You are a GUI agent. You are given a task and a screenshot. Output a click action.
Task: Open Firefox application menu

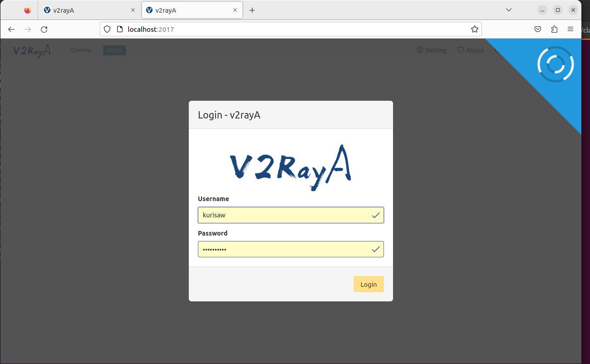tap(570, 29)
